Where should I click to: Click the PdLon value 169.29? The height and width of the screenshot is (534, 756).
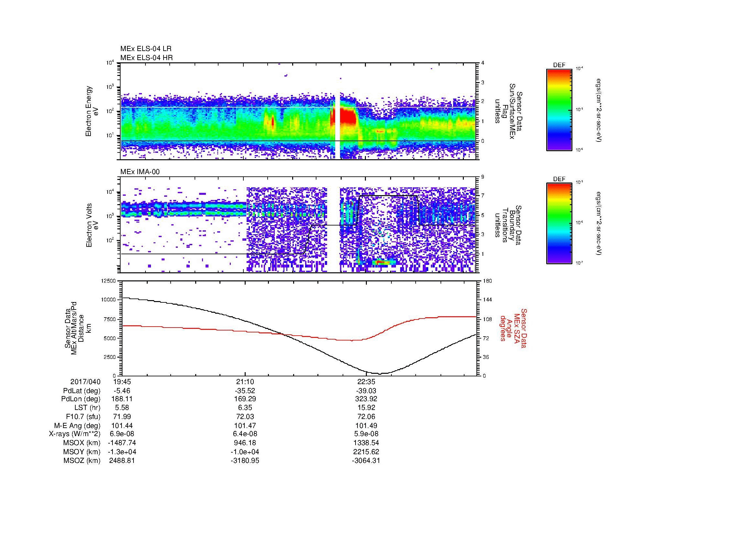point(245,399)
